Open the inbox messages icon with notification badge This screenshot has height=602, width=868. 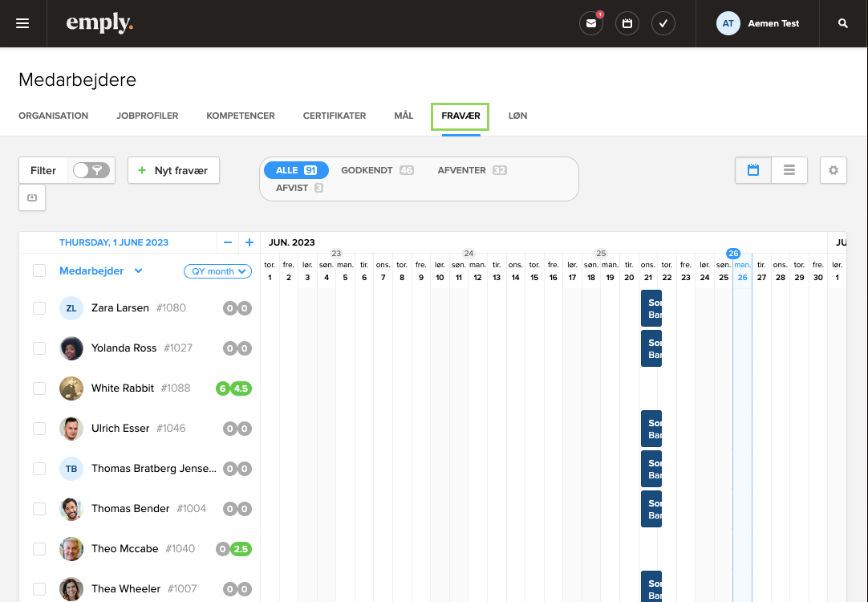click(591, 23)
